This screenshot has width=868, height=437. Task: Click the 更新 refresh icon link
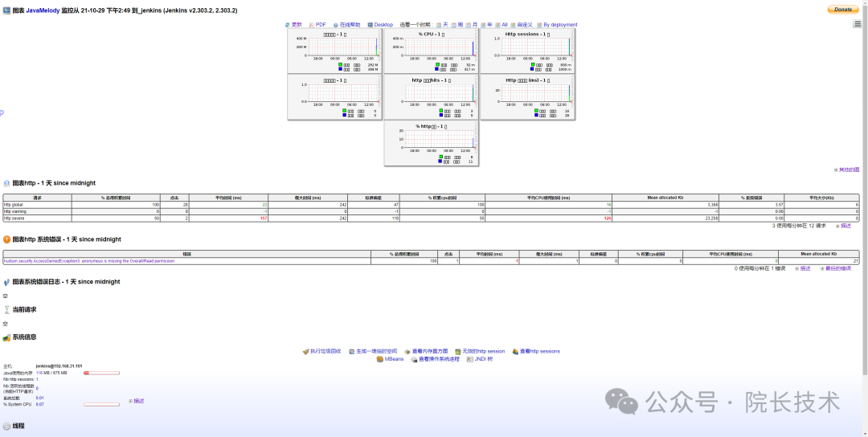click(x=294, y=25)
